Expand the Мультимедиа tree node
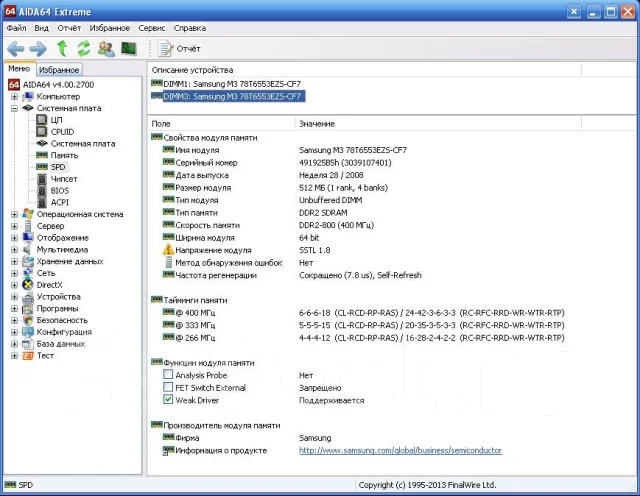 pos(14,249)
